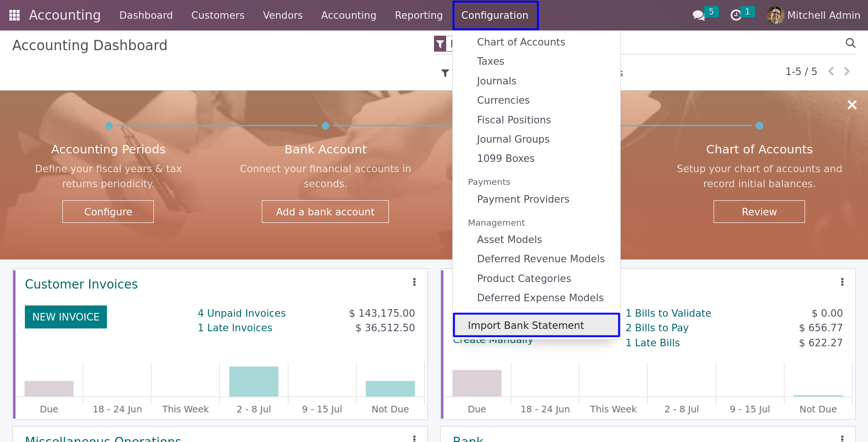Go to previous page arrow
Screen dimensions: 868x442
pos(831,71)
